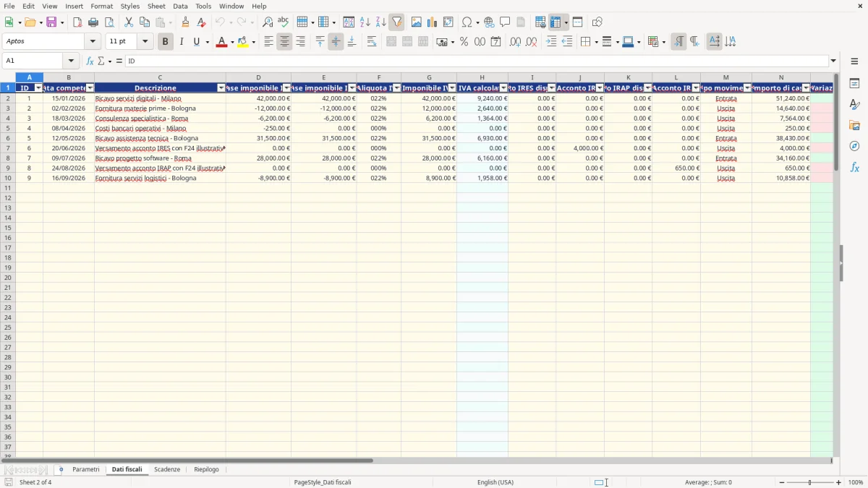The image size is (868, 488).
Task: Click the Clone Formatting paintbrush
Action: (x=185, y=22)
